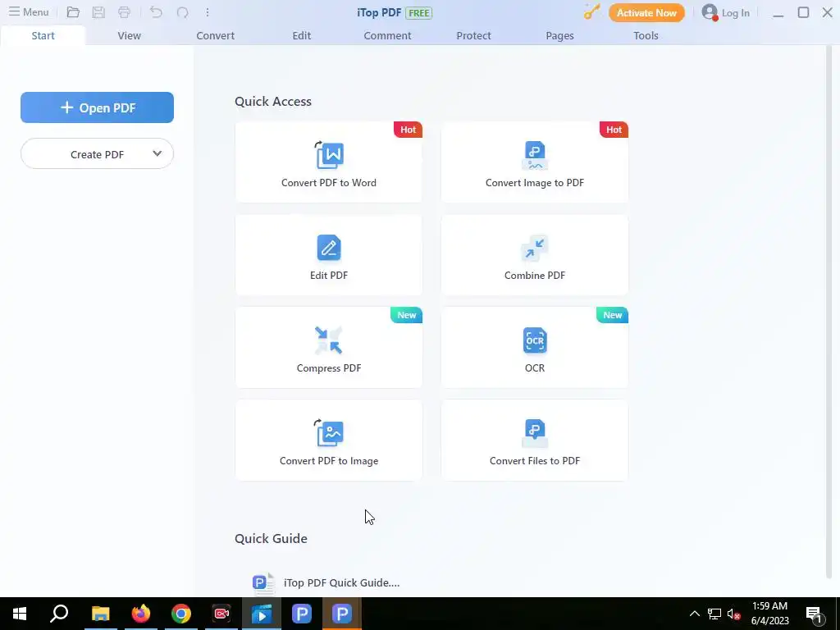Click the taskbar search magnifier
This screenshot has height=630, width=840.
pyautogui.click(x=59, y=614)
